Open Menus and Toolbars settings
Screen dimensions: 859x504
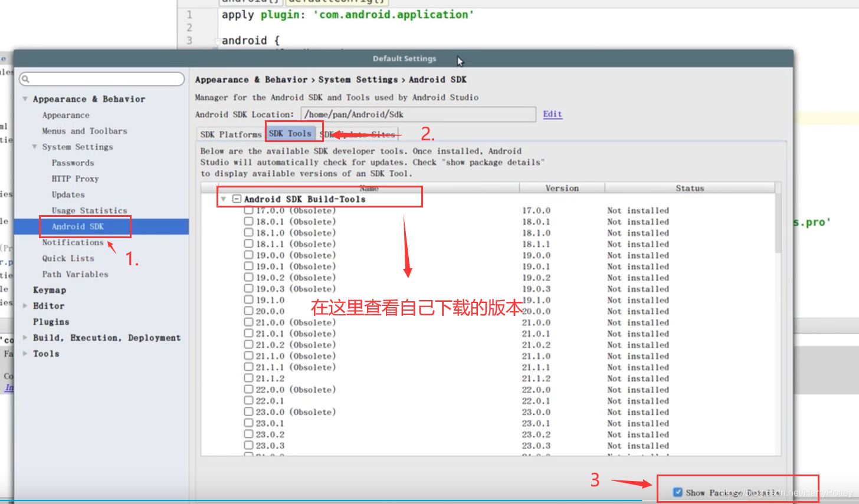[x=84, y=131]
